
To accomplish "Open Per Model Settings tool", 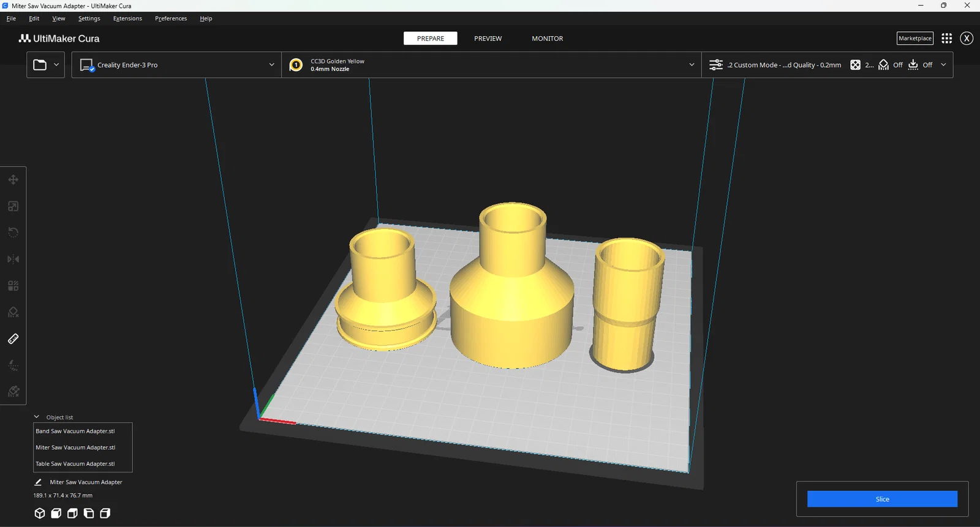I will click(x=13, y=286).
